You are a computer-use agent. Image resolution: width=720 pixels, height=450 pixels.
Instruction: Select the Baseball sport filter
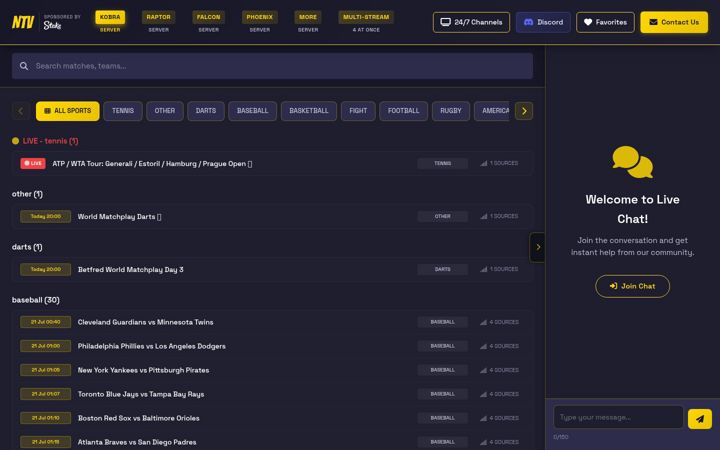[253, 111]
